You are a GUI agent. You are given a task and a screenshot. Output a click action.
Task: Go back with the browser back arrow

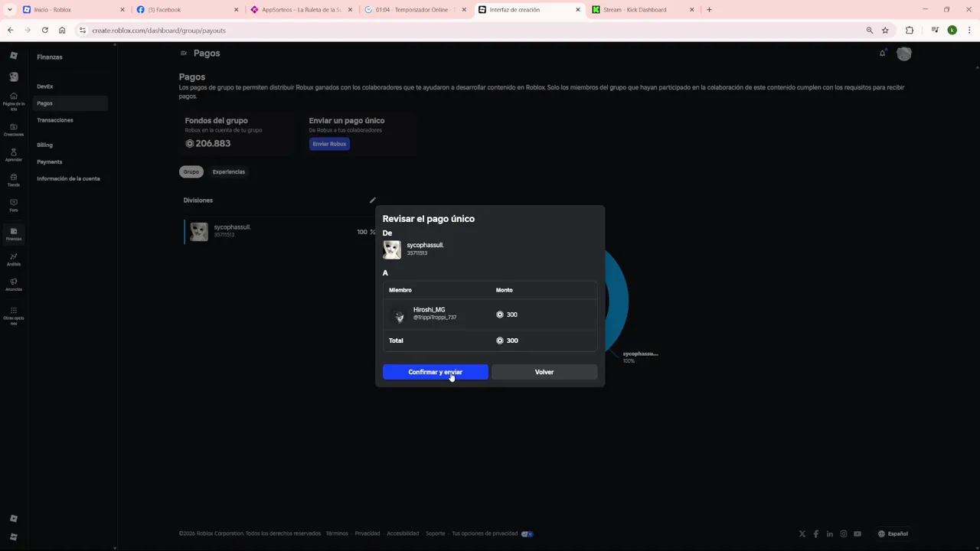click(11, 30)
